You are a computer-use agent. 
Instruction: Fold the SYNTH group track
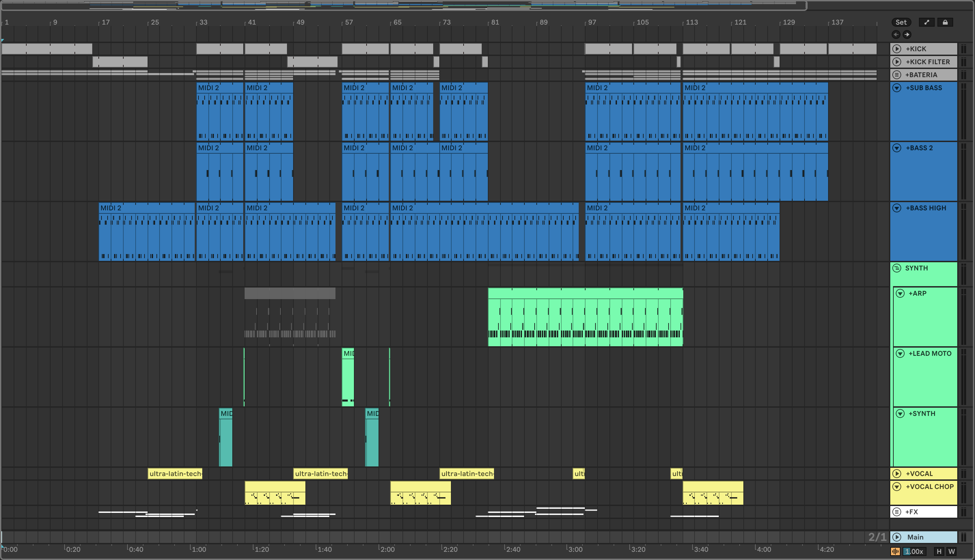click(x=896, y=268)
